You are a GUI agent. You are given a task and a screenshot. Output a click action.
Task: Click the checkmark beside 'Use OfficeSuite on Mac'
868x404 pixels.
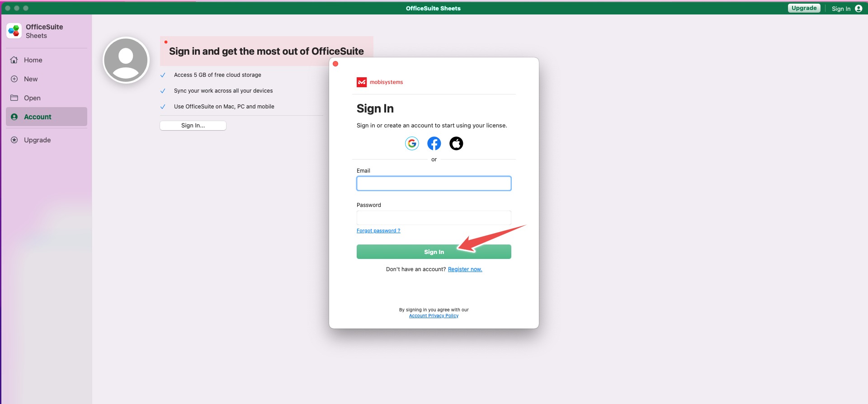[x=163, y=107]
